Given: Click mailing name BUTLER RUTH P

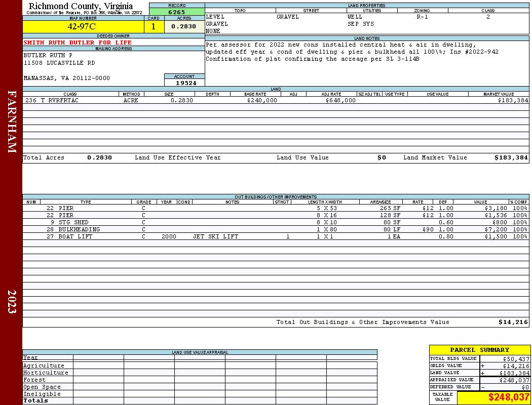Looking at the screenshot, I should (48, 55).
